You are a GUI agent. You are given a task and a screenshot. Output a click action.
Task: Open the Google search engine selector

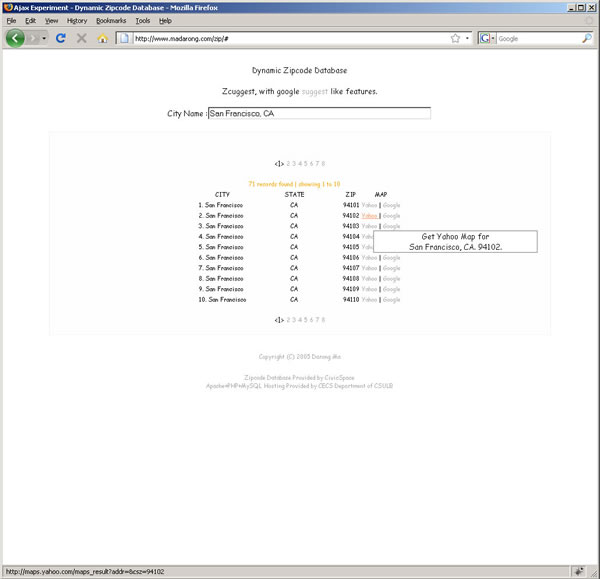point(487,38)
